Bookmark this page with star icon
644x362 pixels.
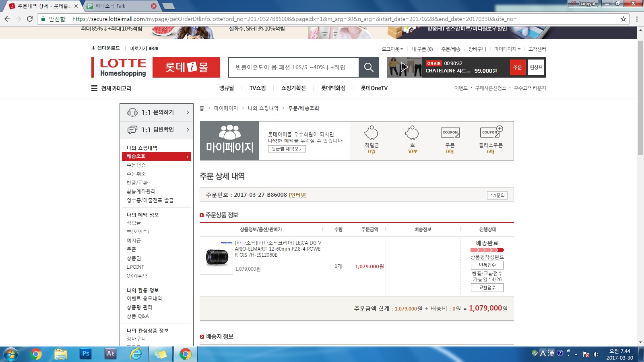coord(623,19)
